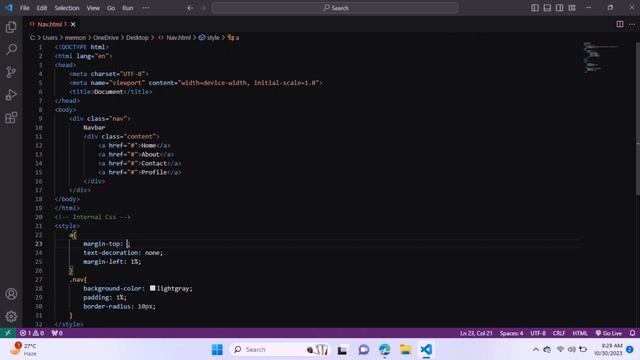
Task: Open File Explorer from taskbar
Action: point(405,349)
